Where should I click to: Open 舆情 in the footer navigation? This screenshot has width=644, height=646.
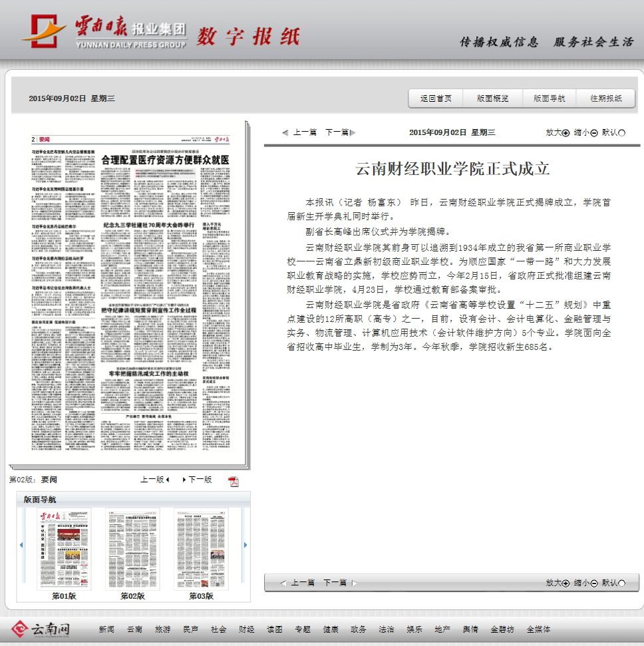[x=470, y=629]
